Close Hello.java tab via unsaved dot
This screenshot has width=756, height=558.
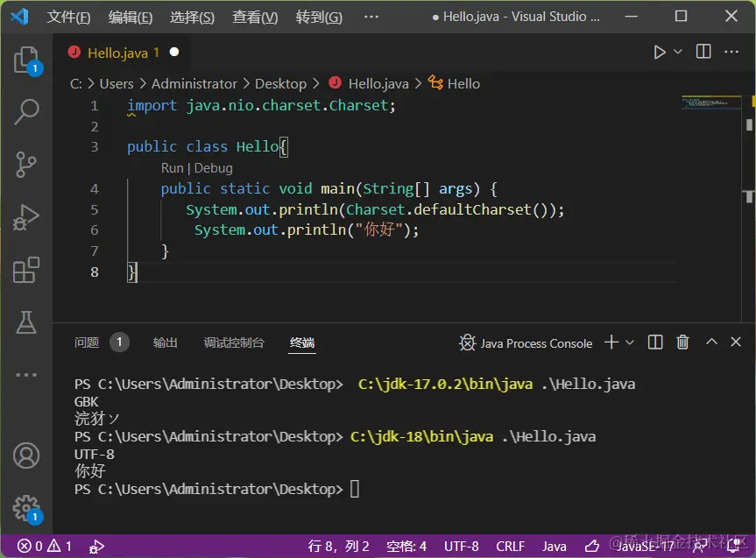coord(174,52)
